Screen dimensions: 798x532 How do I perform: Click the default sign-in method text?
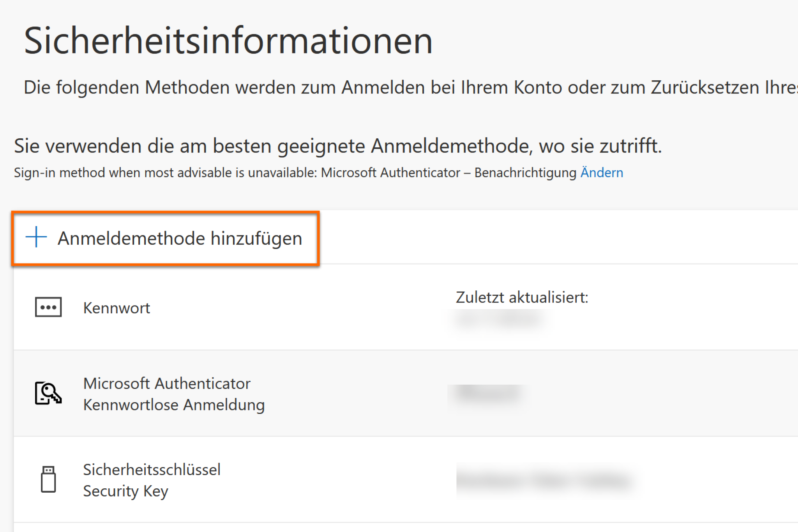(318, 173)
